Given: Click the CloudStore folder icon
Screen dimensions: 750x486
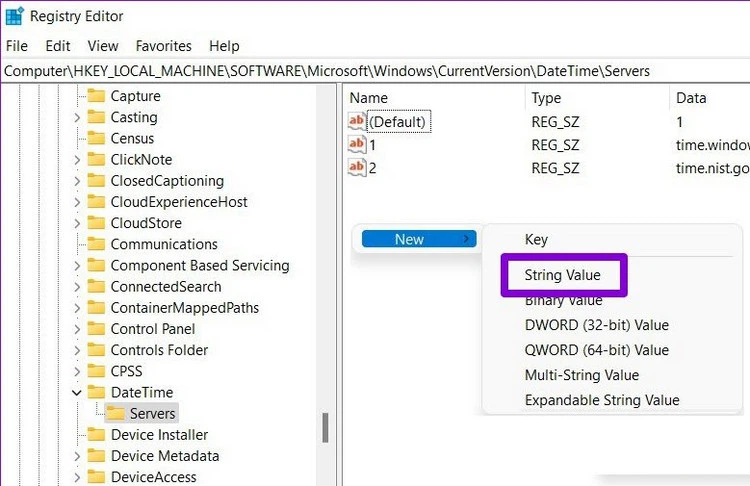Looking at the screenshot, I should pyautogui.click(x=96, y=223).
